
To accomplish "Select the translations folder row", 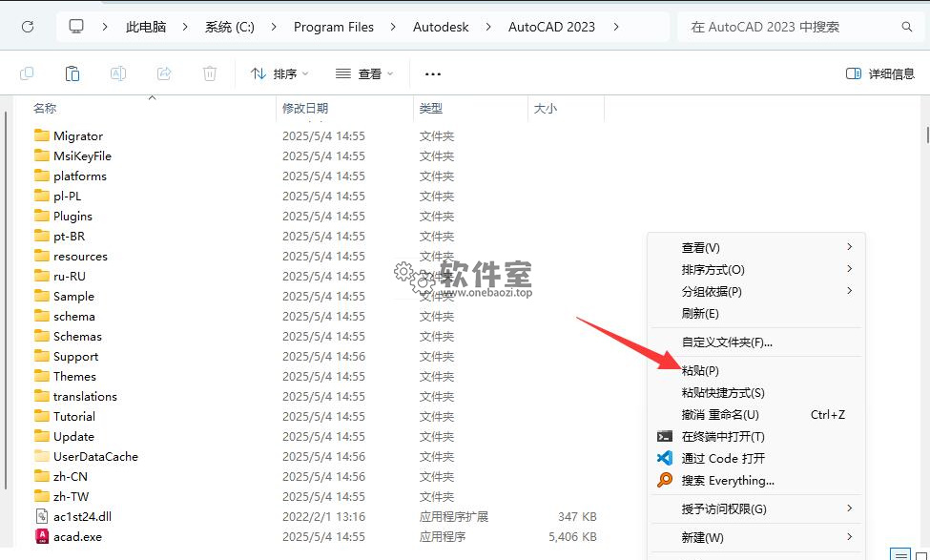I will pyautogui.click(x=317, y=396).
